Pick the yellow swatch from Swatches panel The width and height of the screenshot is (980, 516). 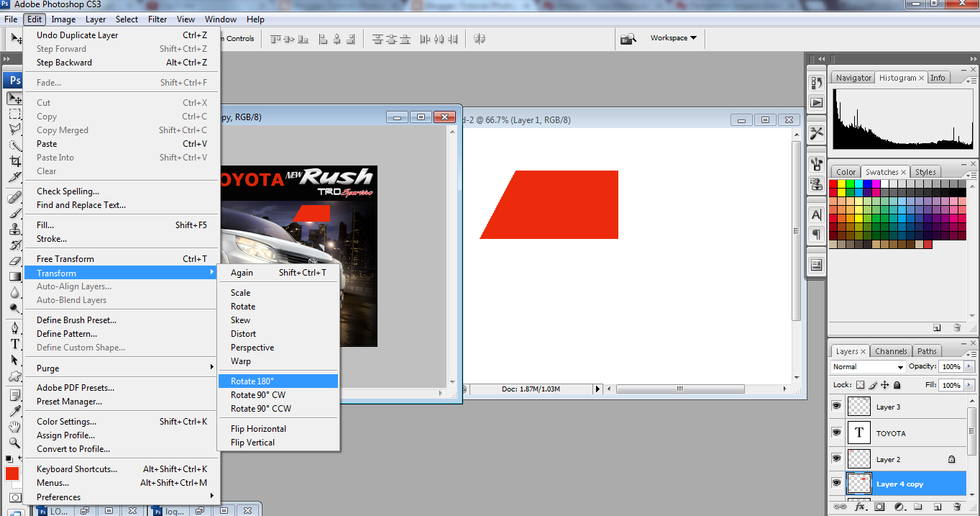click(841, 184)
